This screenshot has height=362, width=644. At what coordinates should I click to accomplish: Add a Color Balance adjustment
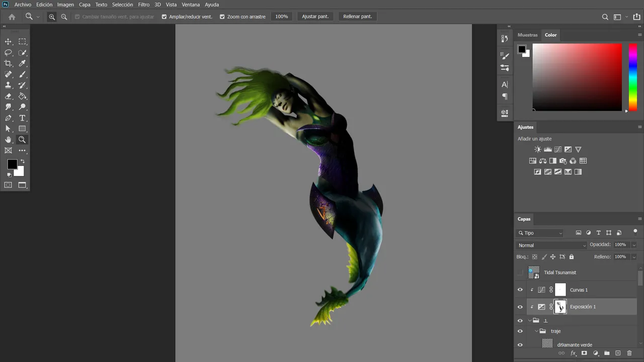[543, 161]
